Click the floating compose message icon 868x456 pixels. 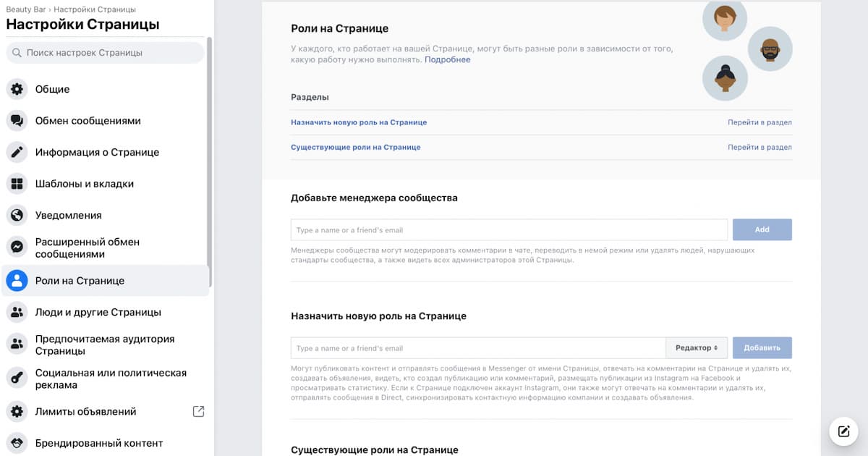click(x=843, y=431)
